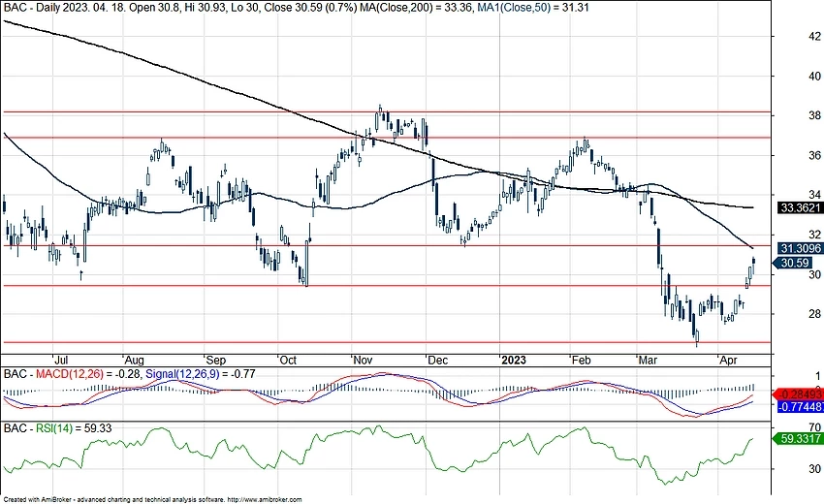The height and width of the screenshot is (504, 824).
Task: Select the MA1(Close,50) = 31.31 label
Action: (x=533, y=8)
